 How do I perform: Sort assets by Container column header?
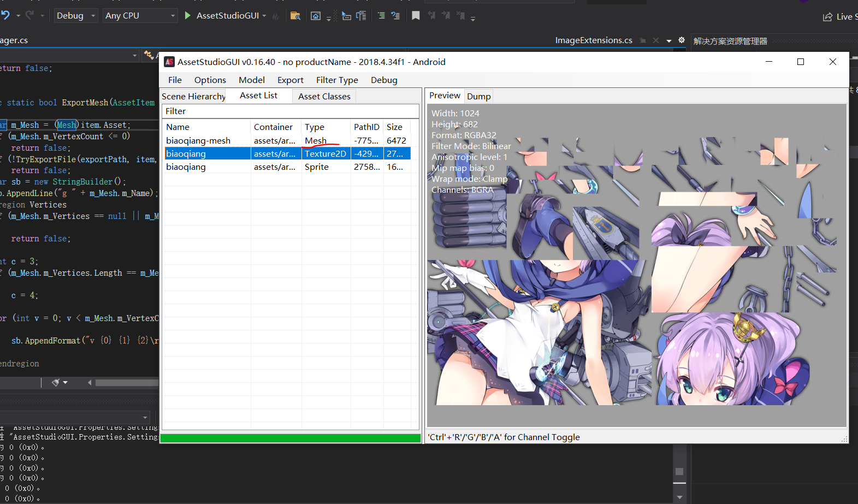point(276,127)
